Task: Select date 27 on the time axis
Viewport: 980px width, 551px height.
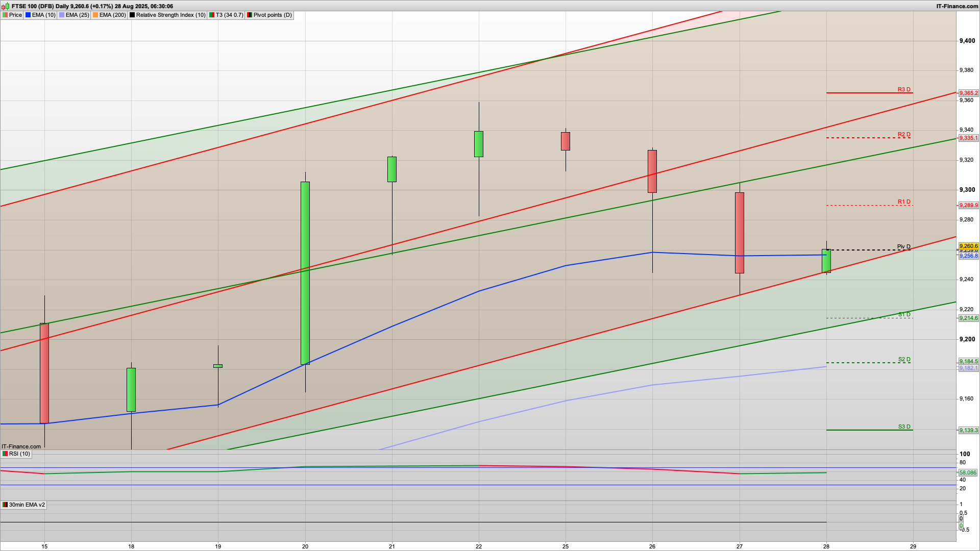Action: pos(740,546)
